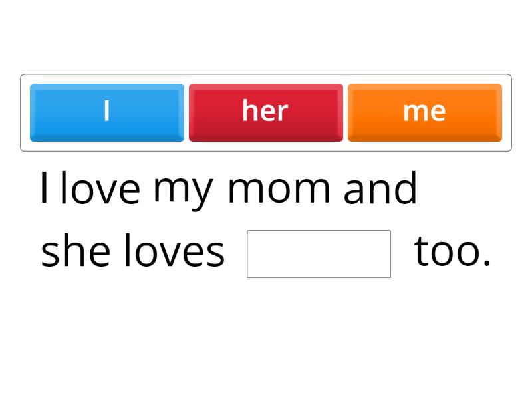
Task: Click the first "I" starting the sentence
Action: click(45, 188)
